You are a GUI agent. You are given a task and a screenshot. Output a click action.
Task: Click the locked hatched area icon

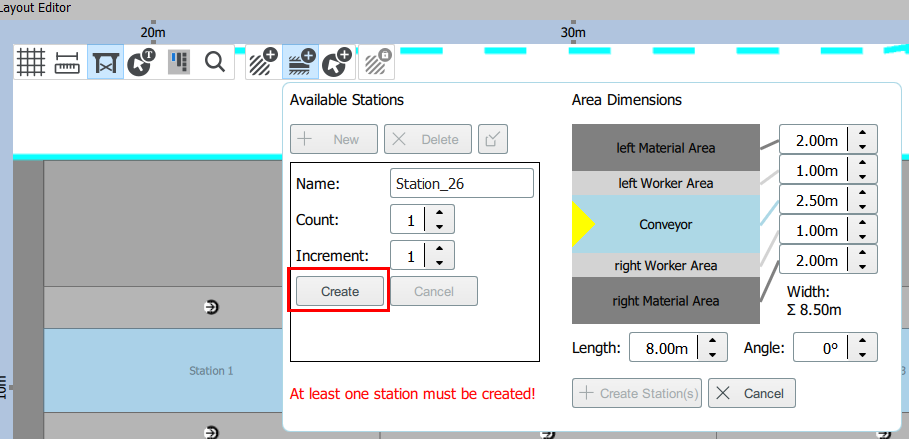(377, 62)
